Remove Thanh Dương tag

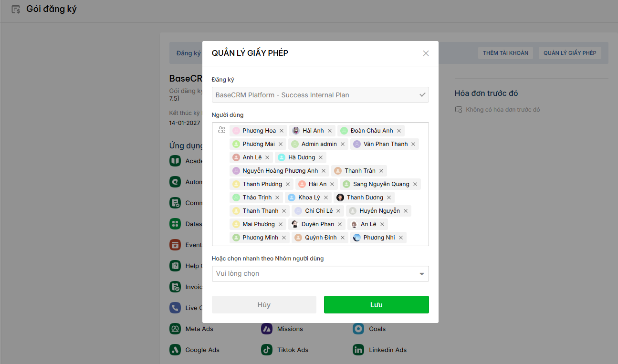[389, 198]
